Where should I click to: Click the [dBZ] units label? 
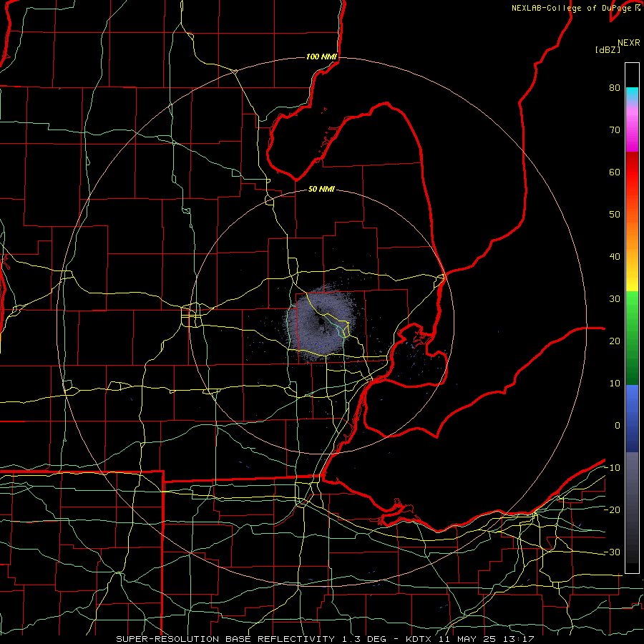click(608, 50)
